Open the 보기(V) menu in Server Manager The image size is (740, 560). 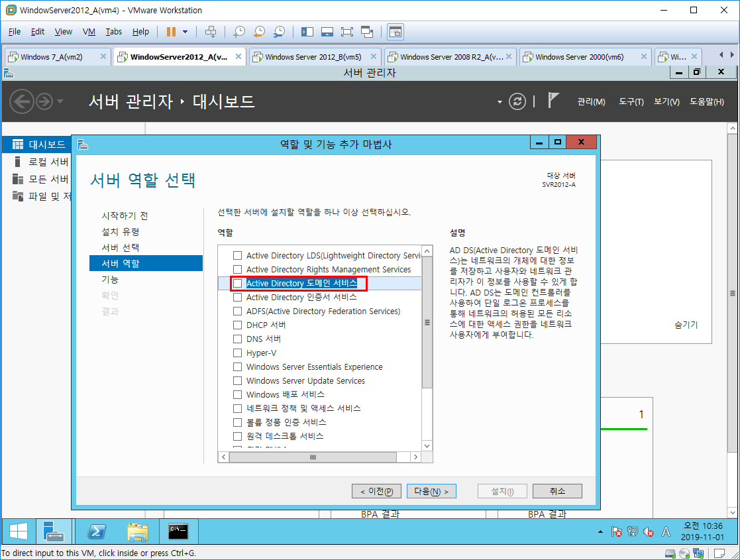(667, 101)
